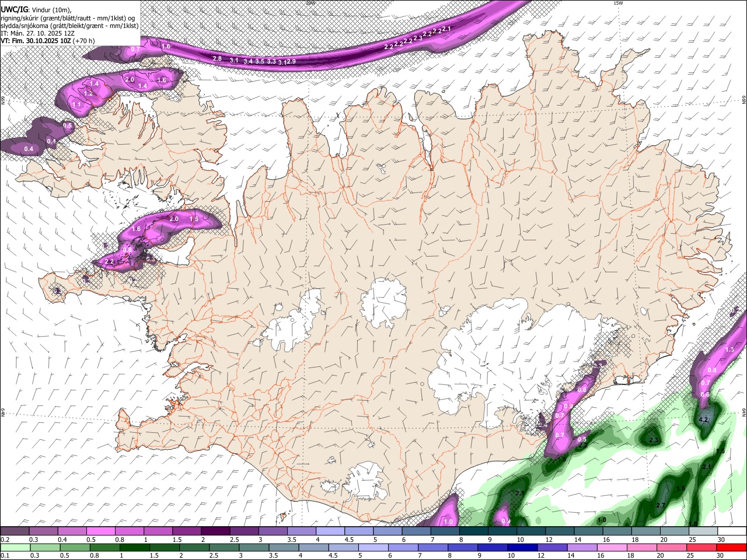Click the '2.9' value in the northern snow band
This screenshot has width=747, height=560.
[291, 61]
